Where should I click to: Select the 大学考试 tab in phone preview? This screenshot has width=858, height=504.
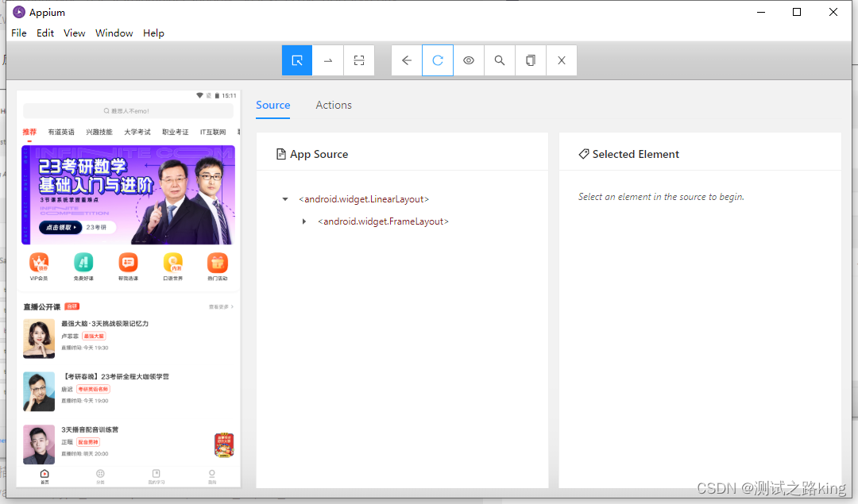coord(137,132)
